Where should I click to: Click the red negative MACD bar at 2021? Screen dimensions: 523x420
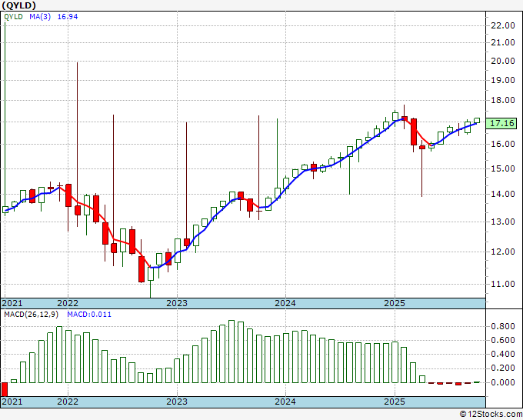pos(5,389)
